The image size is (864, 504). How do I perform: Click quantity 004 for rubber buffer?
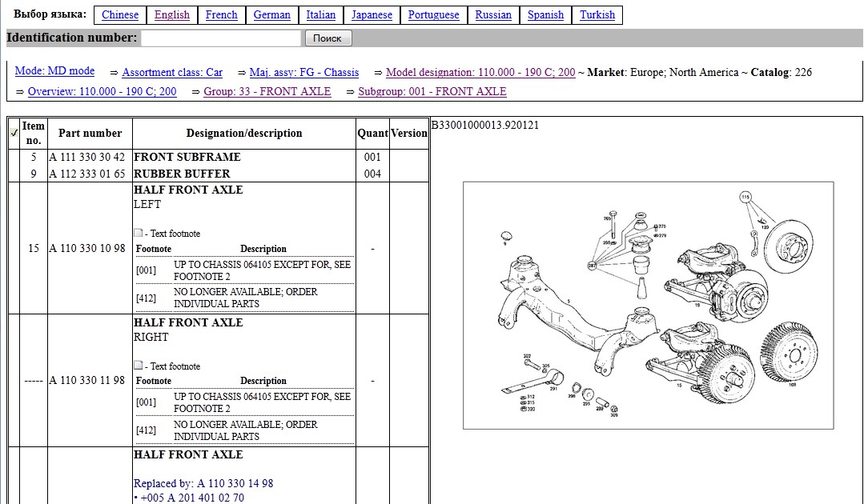click(x=372, y=174)
